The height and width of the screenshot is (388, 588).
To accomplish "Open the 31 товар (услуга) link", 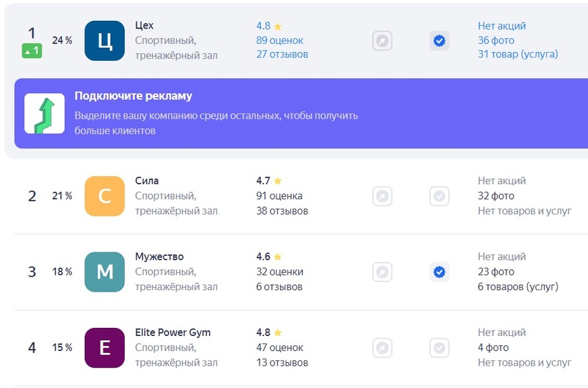I will [x=518, y=55].
